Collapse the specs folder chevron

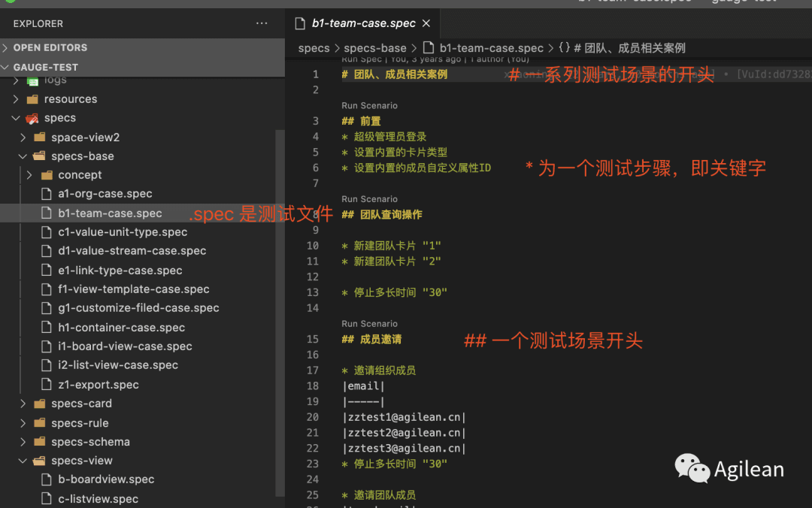pyautogui.click(x=16, y=118)
